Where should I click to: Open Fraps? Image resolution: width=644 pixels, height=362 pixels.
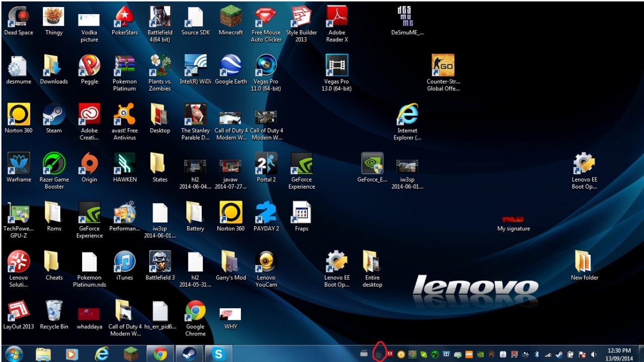301,212
